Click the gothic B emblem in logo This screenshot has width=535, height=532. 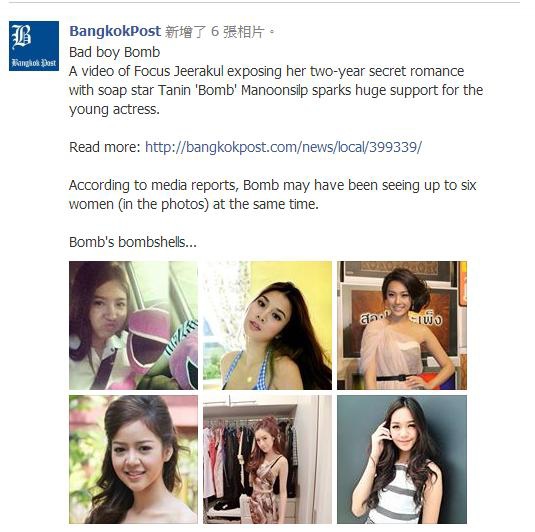pyautogui.click(x=22, y=37)
